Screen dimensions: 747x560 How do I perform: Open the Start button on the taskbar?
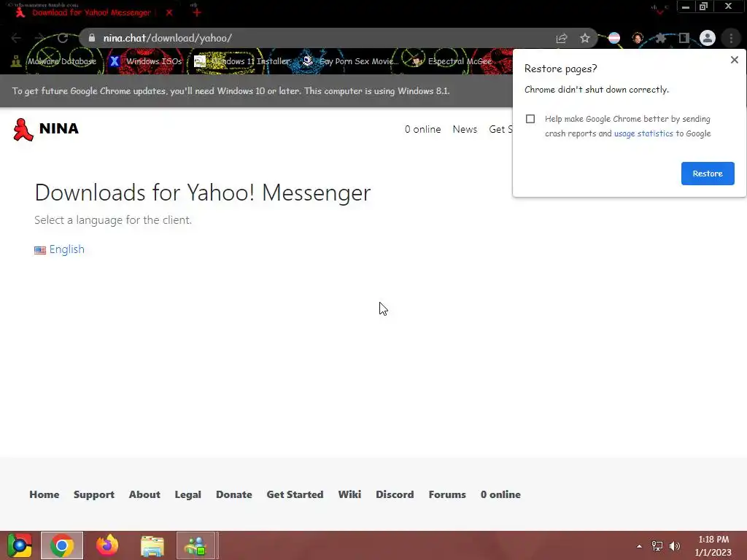pyautogui.click(x=19, y=545)
